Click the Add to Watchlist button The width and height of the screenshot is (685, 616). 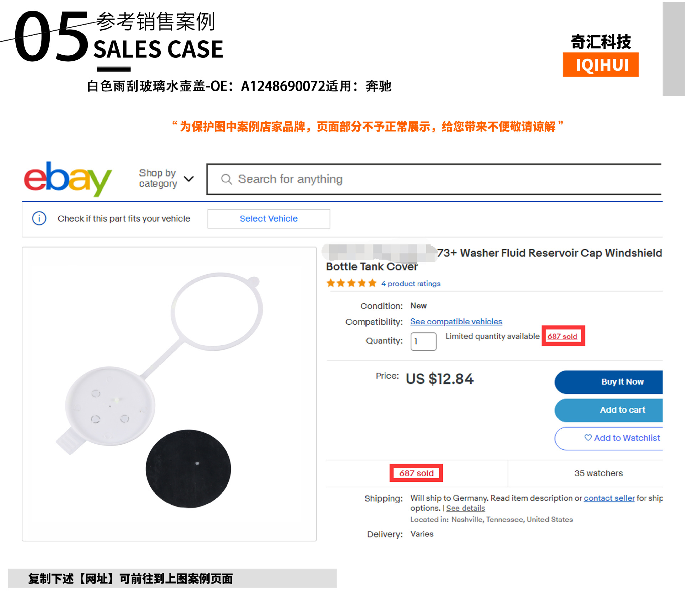(x=609, y=438)
